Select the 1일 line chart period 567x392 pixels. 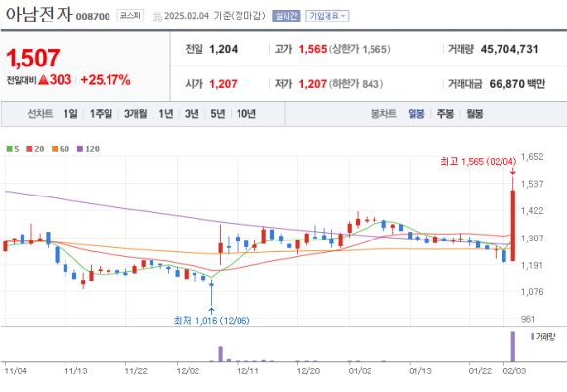(x=70, y=114)
